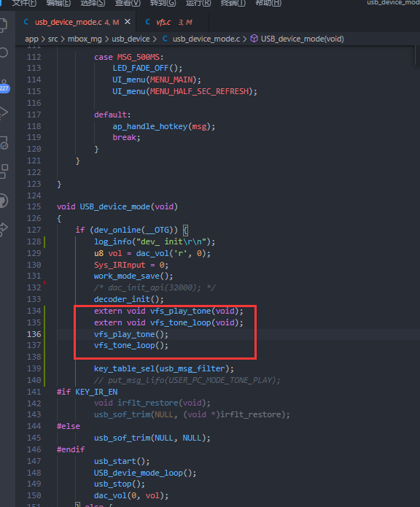Open the Extensions view
The width and height of the screenshot is (420, 507).
(x=4, y=171)
